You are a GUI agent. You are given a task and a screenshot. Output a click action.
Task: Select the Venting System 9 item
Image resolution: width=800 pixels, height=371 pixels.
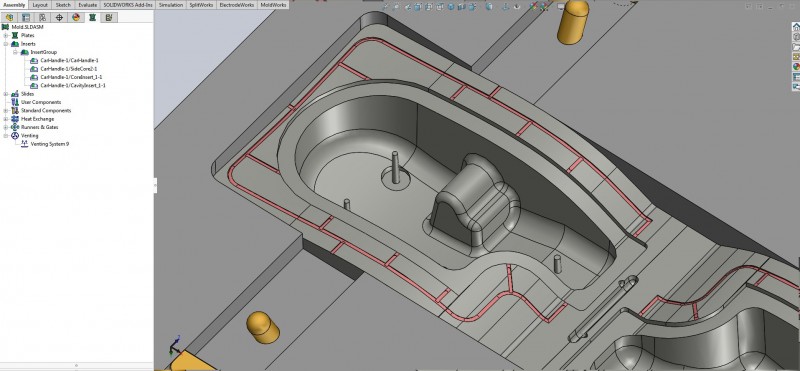pos(49,144)
